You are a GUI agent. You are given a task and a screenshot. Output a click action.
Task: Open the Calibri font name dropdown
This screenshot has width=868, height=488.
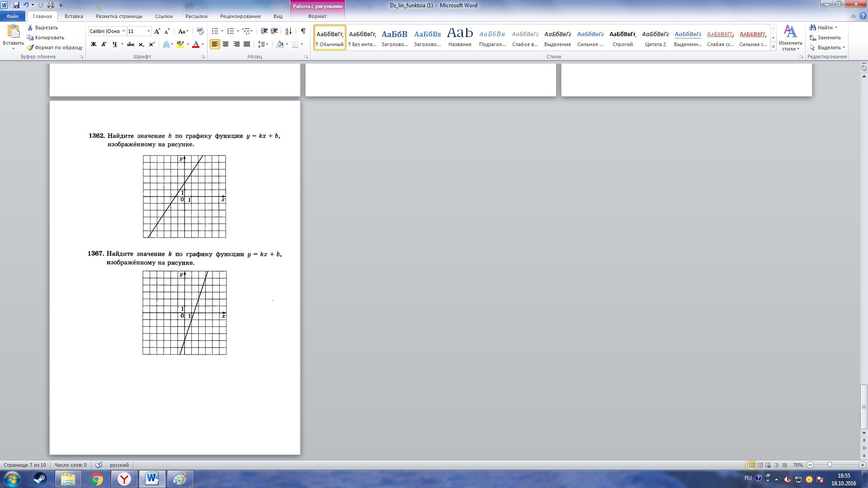pos(123,31)
